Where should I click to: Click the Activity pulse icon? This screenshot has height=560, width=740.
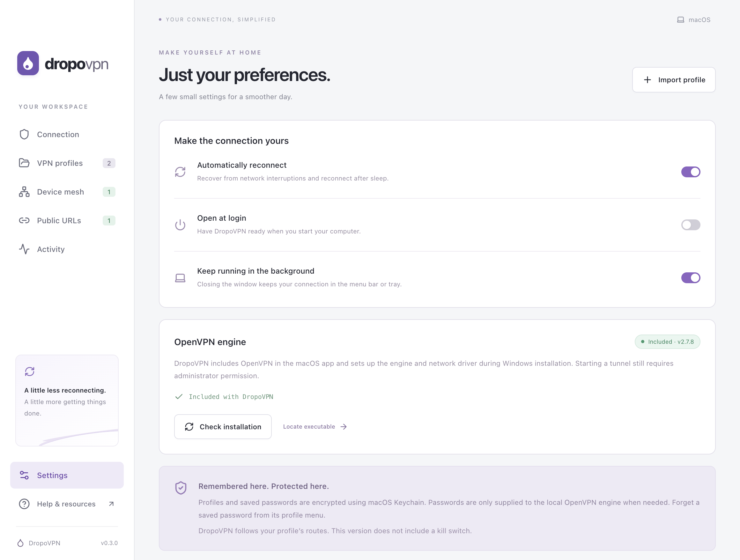24,249
